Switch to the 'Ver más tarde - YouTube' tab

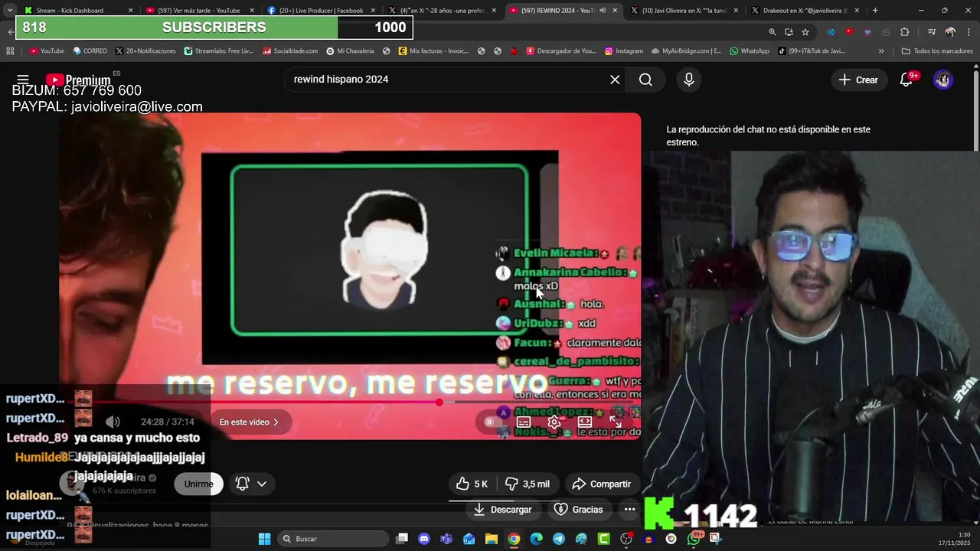199,10
